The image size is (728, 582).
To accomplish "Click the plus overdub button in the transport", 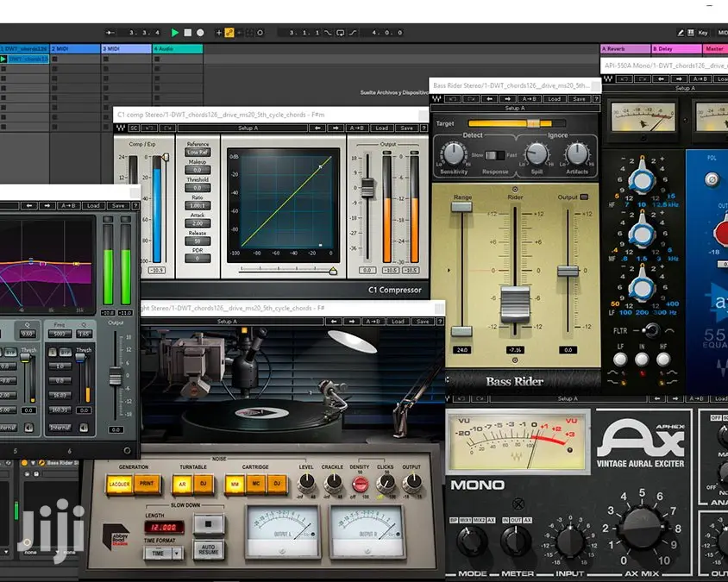I will coord(219,33).
